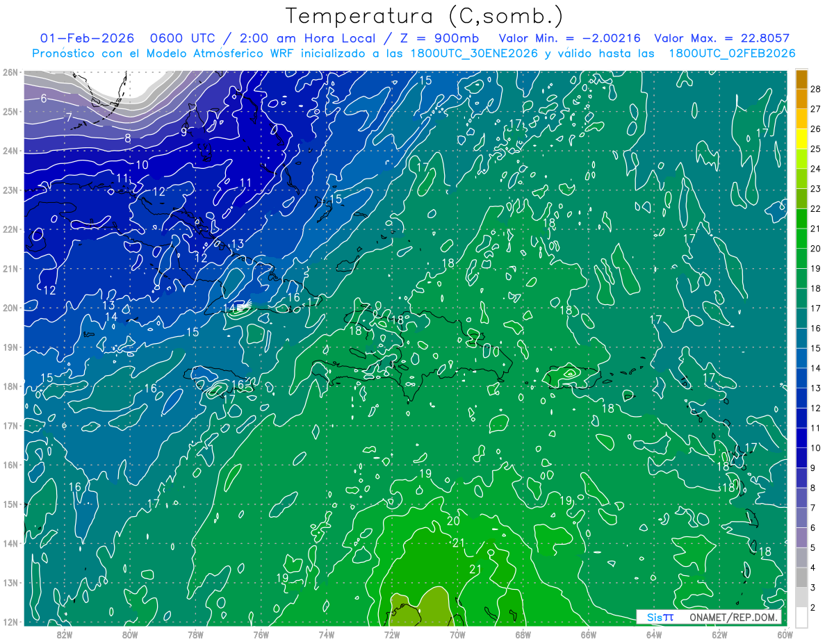
Task: Click the "19N" latitude axis label
Action: tap(10, 347)
